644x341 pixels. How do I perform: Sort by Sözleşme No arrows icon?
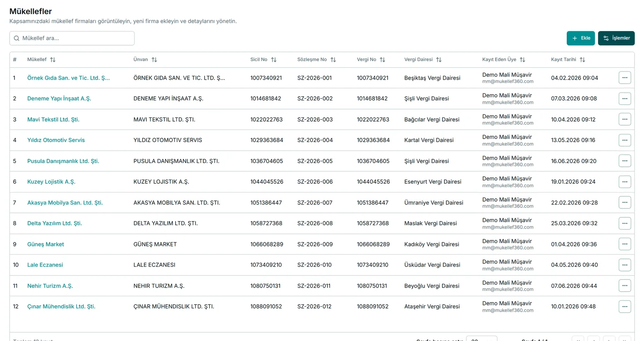pos(333,60)
